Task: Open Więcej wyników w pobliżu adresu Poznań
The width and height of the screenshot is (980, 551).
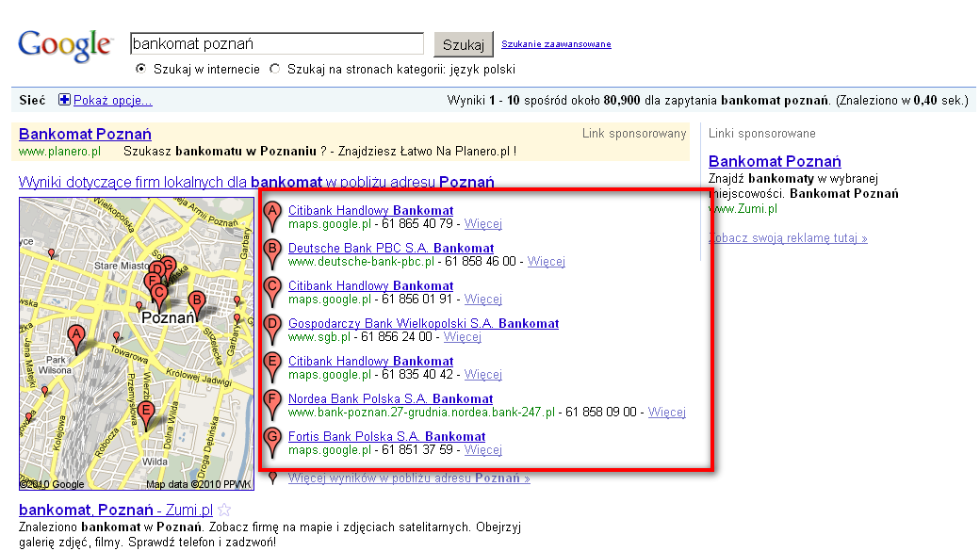Action: pos(409,478)
